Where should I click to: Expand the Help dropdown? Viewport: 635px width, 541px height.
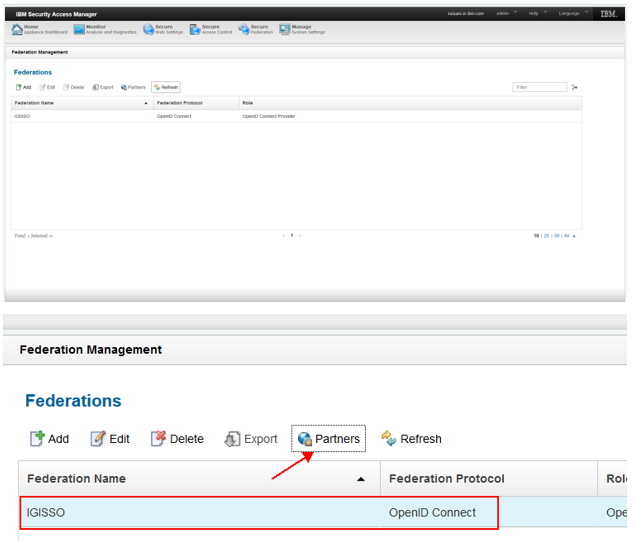pyautogui.click(x=537, y=13)
